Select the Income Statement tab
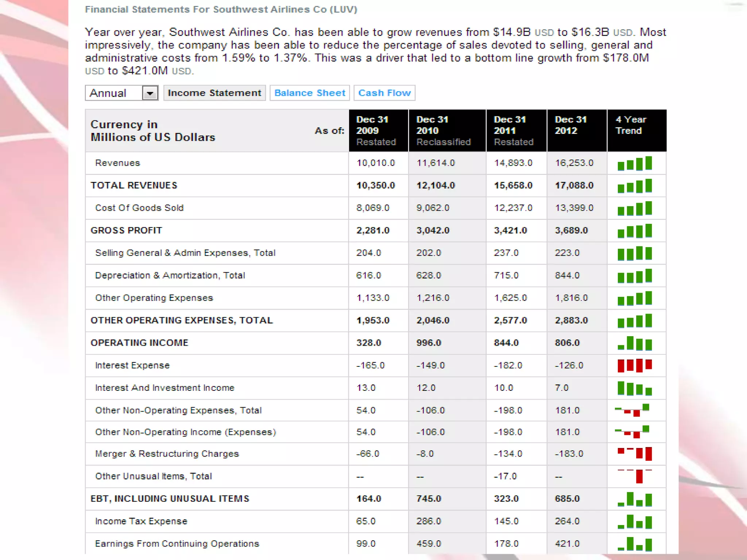The height and width of the screenshot is (560, 747). click(x=214, y=93)
